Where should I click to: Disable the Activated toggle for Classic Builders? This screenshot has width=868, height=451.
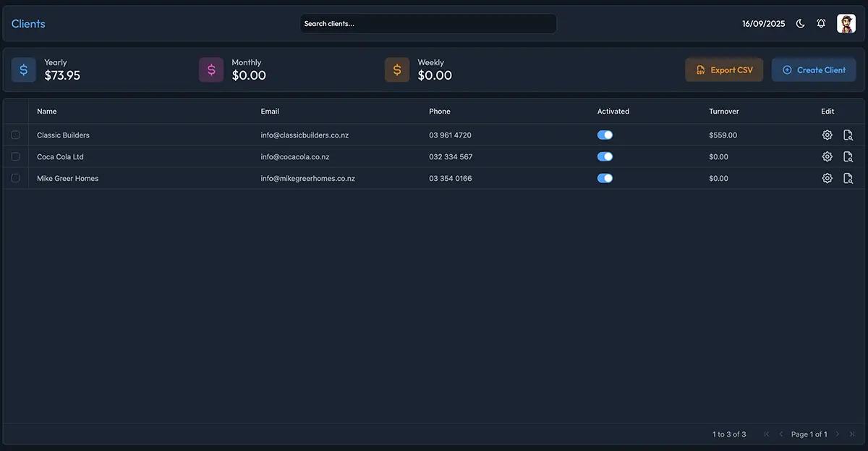click(605, 135)
